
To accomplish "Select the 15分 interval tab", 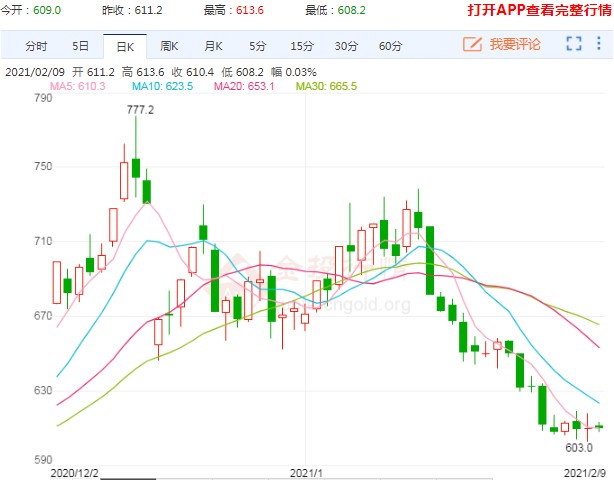I will pos(302,46).
